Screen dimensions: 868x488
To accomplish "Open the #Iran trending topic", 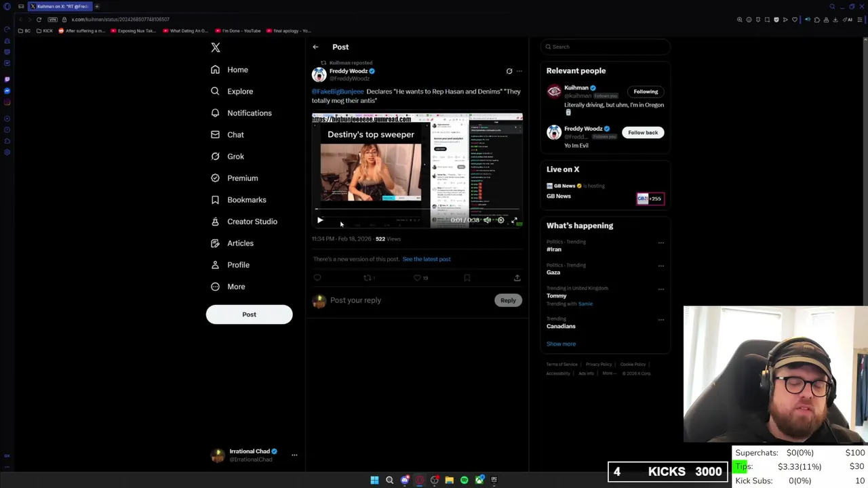I will tap(554, 249).
